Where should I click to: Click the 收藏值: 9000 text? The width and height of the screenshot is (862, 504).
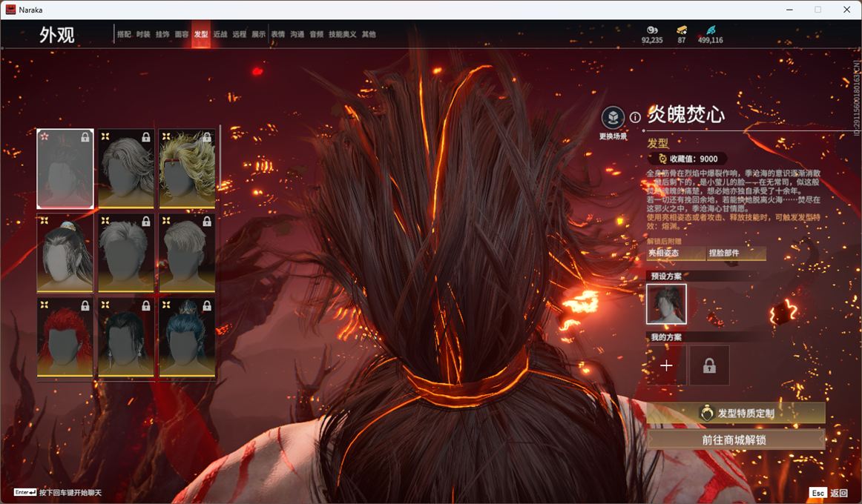pyautogui.click(x=694, y=159)
